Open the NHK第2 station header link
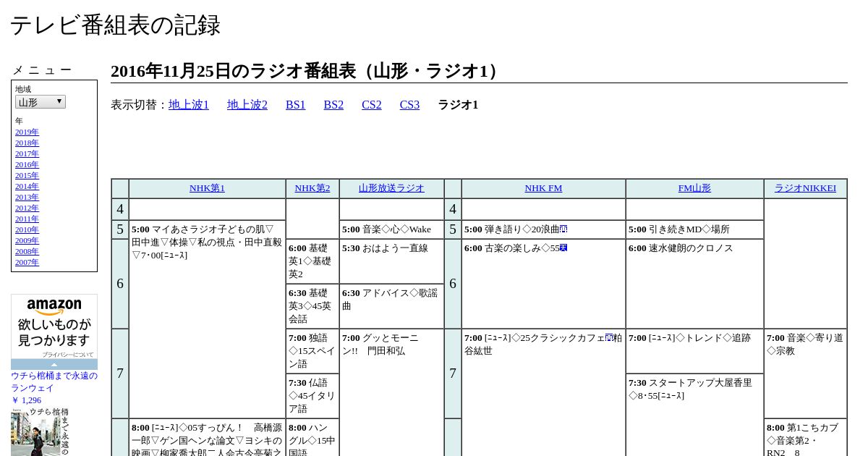Screen dimensions: 868x456 pos(312,188)
